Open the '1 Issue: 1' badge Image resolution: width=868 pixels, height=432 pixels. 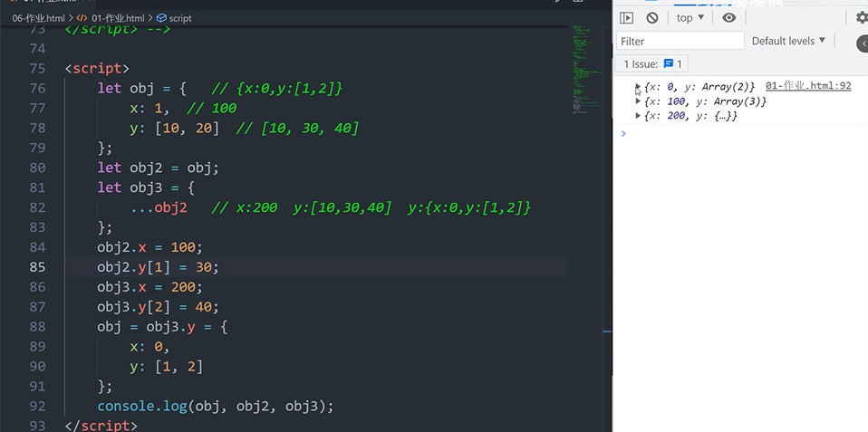[x=652, y=64]
